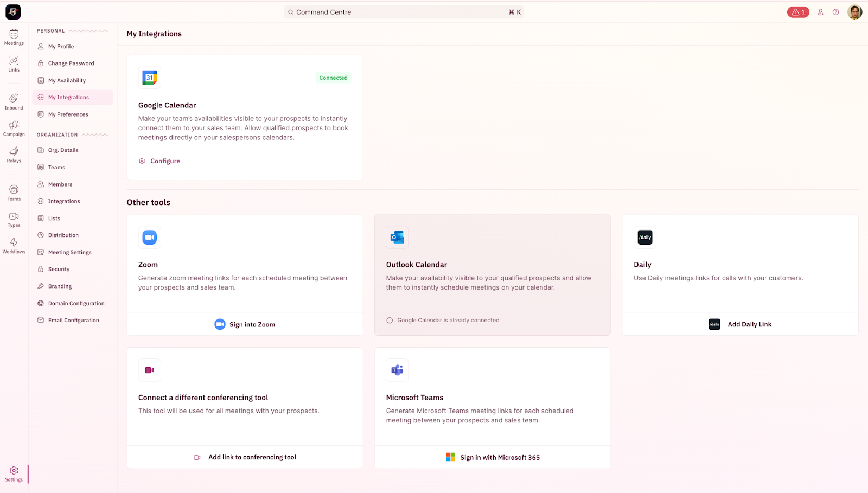Open the Inbound icon in sidebar
Image resolution: width=868 pixels, height=493 pixels.
coord(14,101)
